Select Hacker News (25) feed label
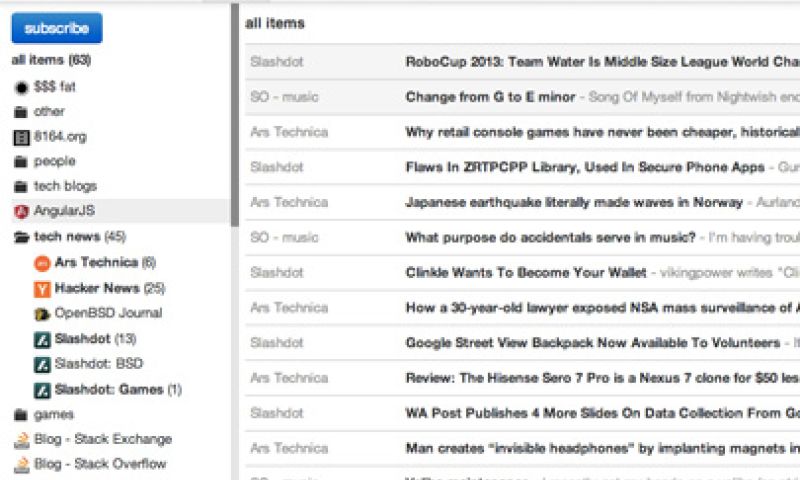Image resolution: width=800 pixels, height=480 pixels. click(x=110, y=288)
